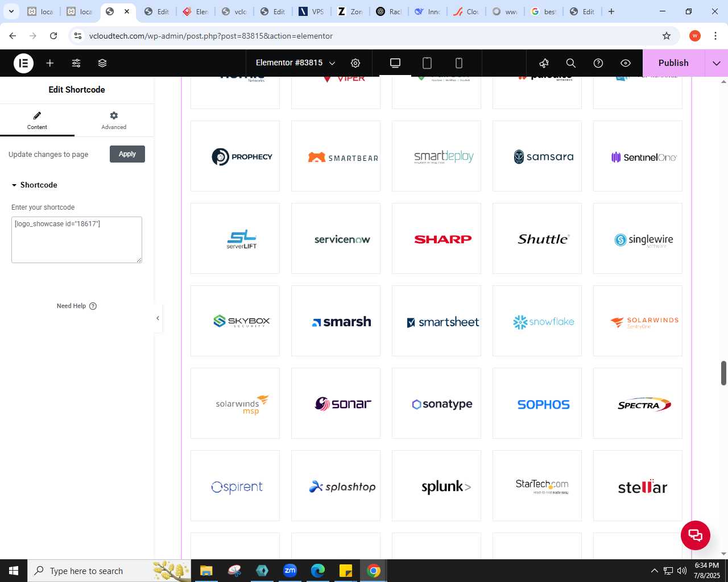Screen dimensions: 728x582
Task: Open a new browser tab
Action: point(611,11)
